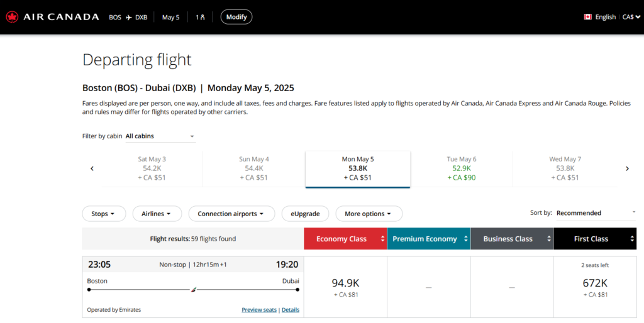Screen dimensions: 644x323
Task: Click the DXB destination code in header
Action: (x=142, y=17)
